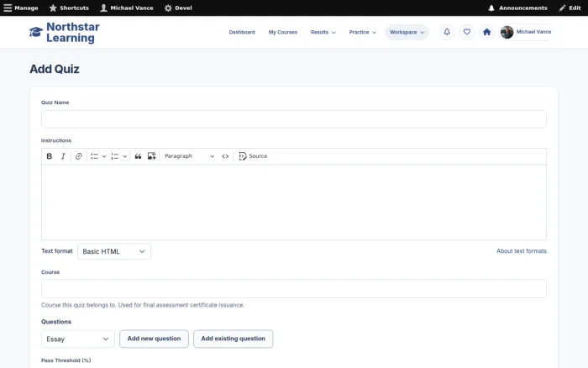Open the notifications bell icon

[x=447, y=32]
